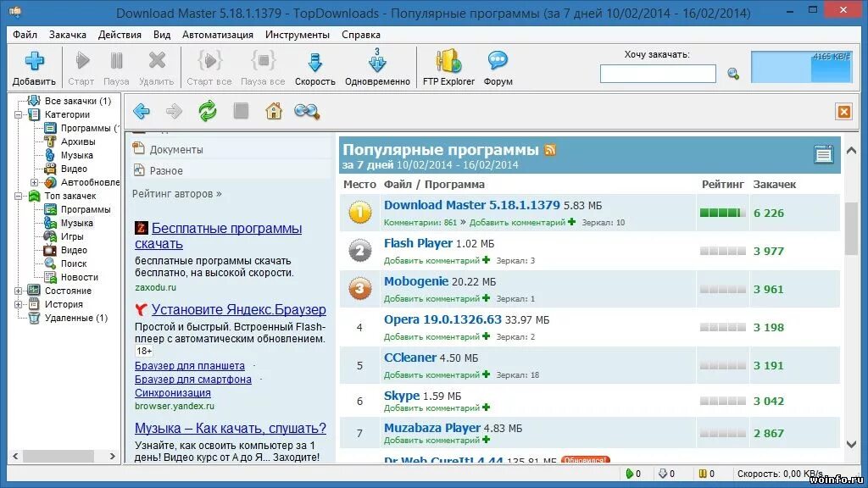The image size is (868, 488).
Task: Open the Download Master 5.18.1.1379 link
Action: coord(471,205)
